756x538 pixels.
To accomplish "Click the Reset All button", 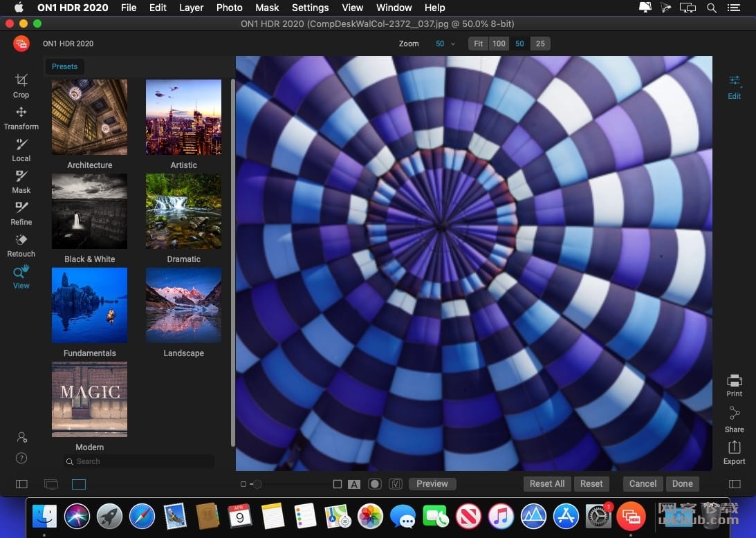I will click(547, 483).
